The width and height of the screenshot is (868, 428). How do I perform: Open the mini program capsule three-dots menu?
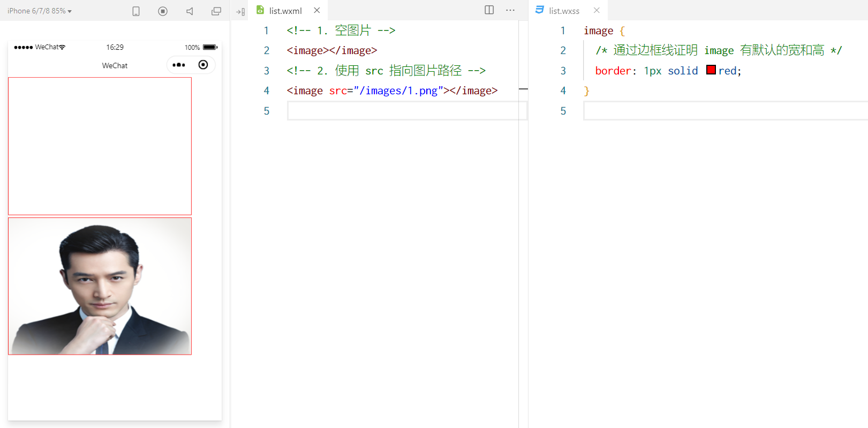(x=179, y=65)
